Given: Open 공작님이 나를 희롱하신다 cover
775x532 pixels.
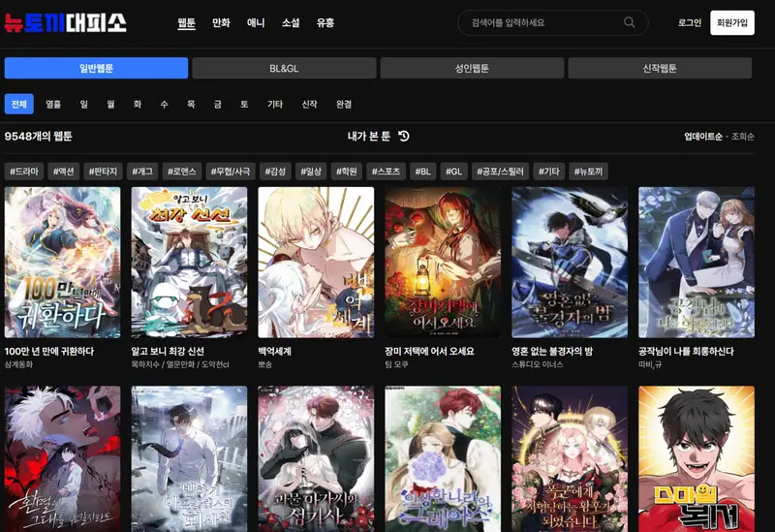Looking at the screenshot, I should 697,263.
